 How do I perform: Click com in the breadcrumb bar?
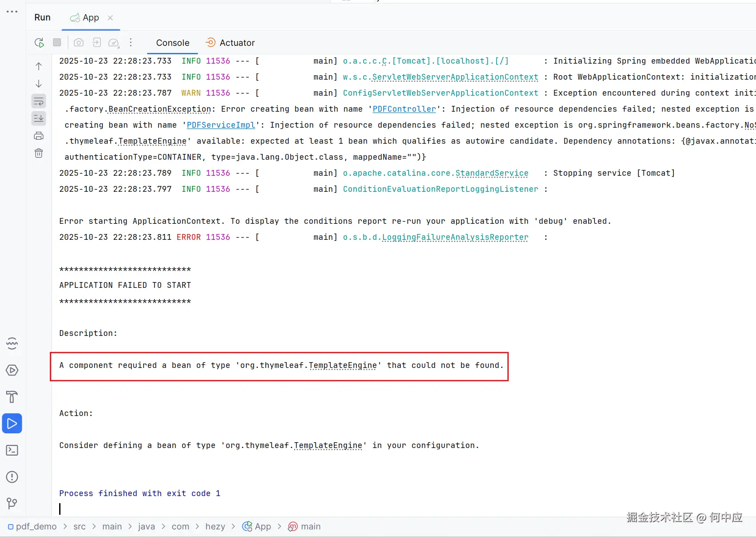(x=181, y=526)
